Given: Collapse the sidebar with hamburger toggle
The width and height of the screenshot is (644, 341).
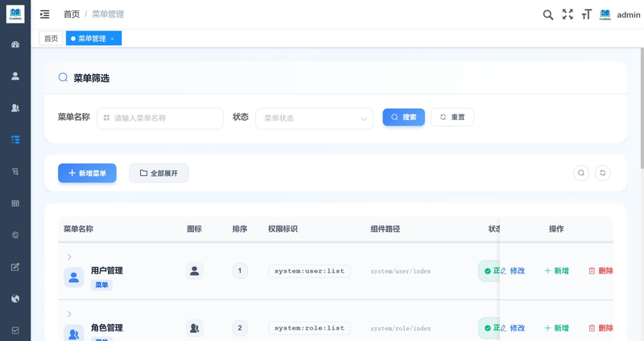Looking at the screenshot, I should coord(45,14).
